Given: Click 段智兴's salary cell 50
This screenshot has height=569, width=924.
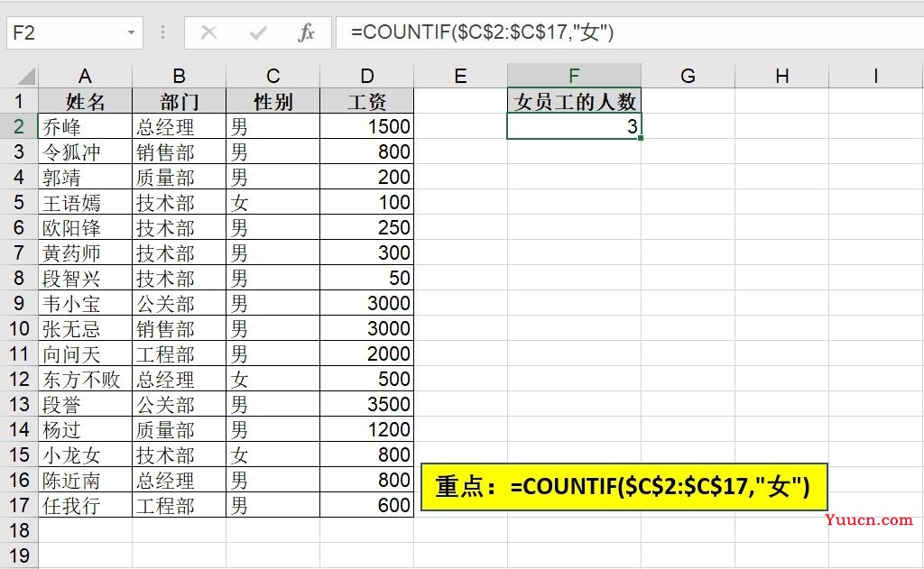Looking at the screenshot, I should pyautogui.click(x=367, y=278).
